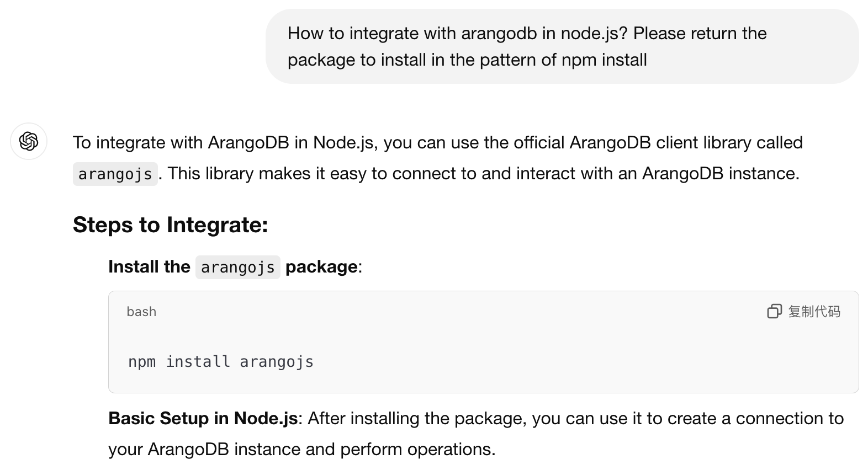
Task: Click inline arangojs code in intro paragraph
Action: pos(115,174)
